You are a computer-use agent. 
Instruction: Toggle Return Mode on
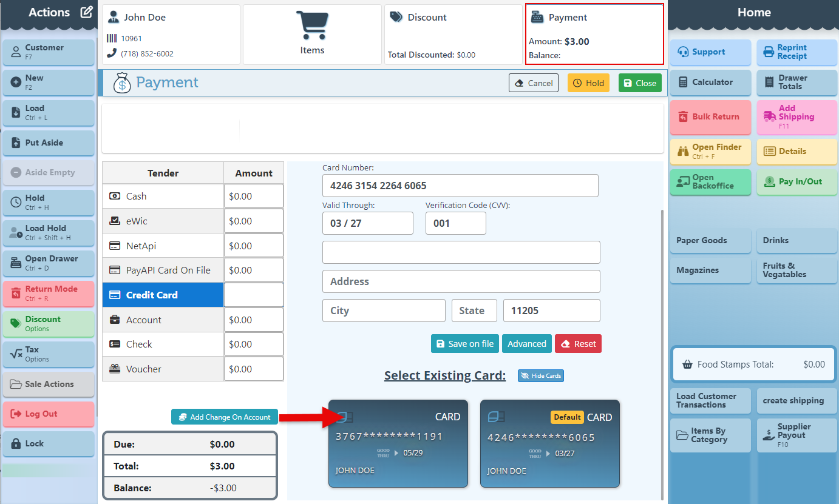pyautogui.click(x=49, y=293)
